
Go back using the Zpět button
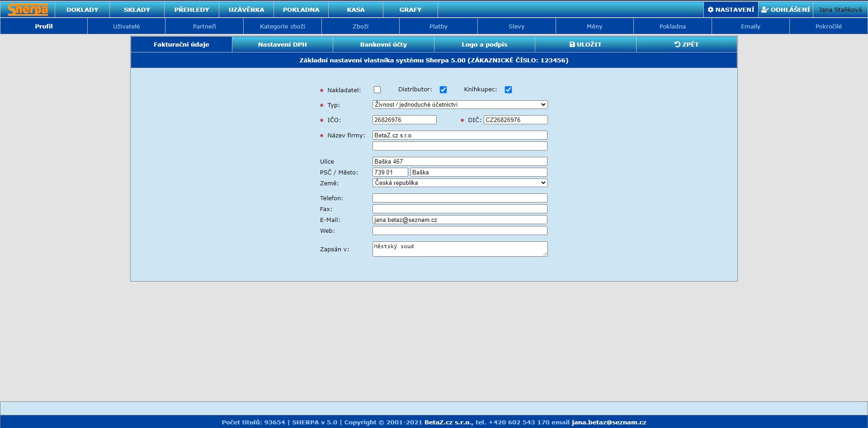pyautogui.click(x=686, y=44)
